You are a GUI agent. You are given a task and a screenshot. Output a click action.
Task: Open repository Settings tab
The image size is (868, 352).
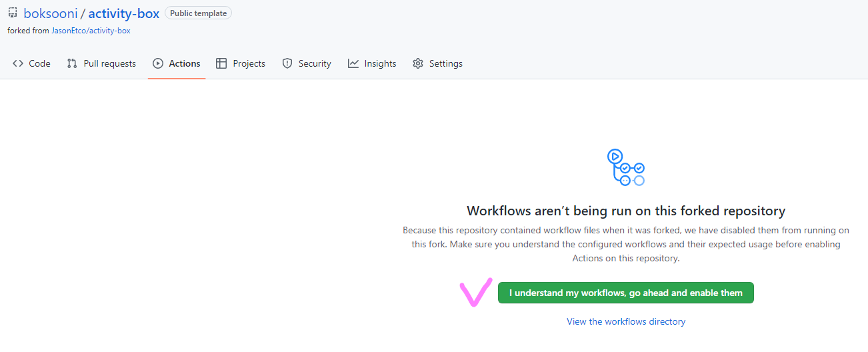click(437, 63)
